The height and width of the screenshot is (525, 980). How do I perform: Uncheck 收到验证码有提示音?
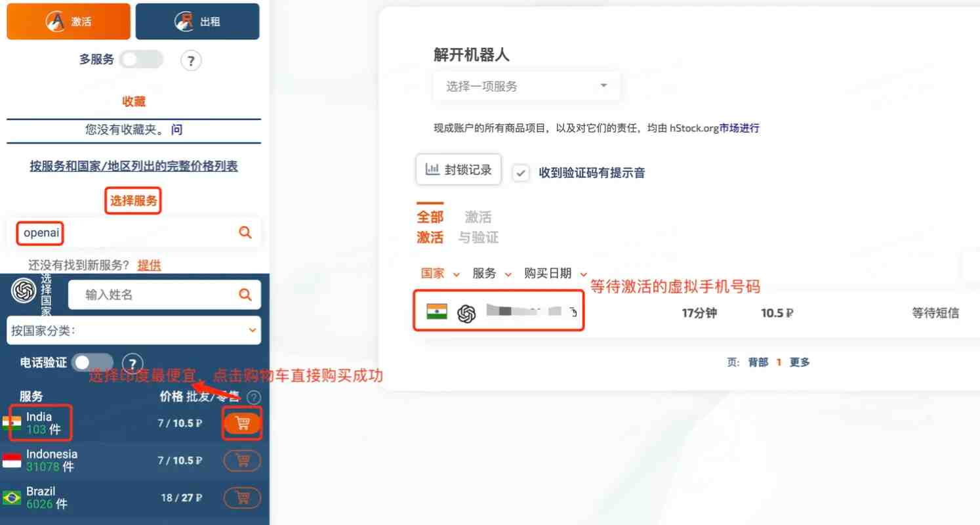[x=521, y=173]
